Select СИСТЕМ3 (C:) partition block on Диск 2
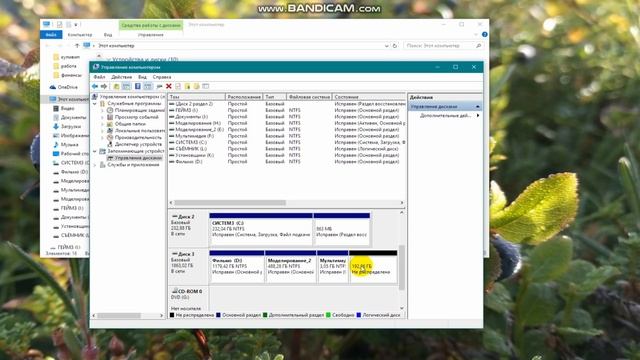The image size is (640, 360). [x=261, y=229]
